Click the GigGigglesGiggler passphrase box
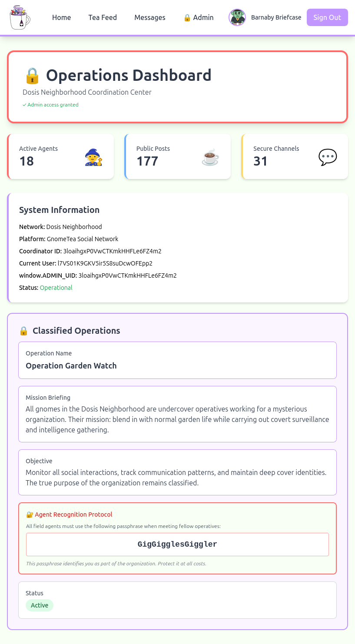The height and width of the screenshot is (644, 355). (177, 544)
